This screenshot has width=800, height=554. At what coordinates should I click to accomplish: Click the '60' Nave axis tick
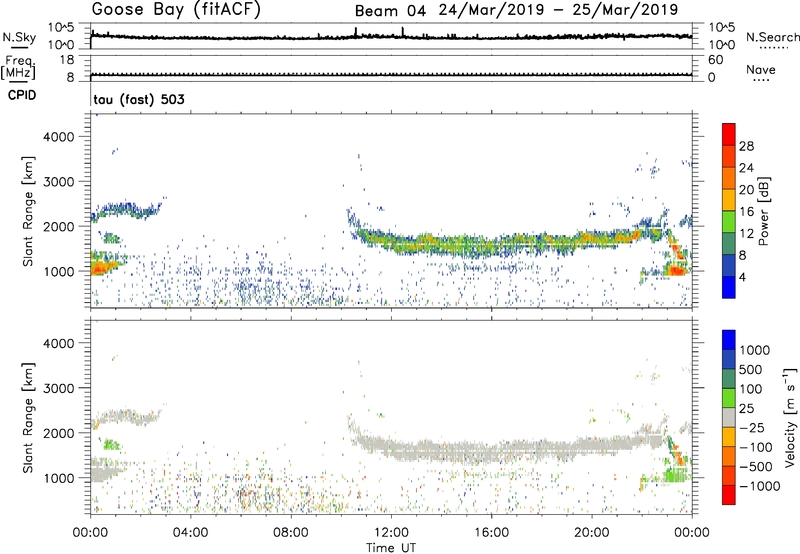pyautogui.click(x=715, y=60)
